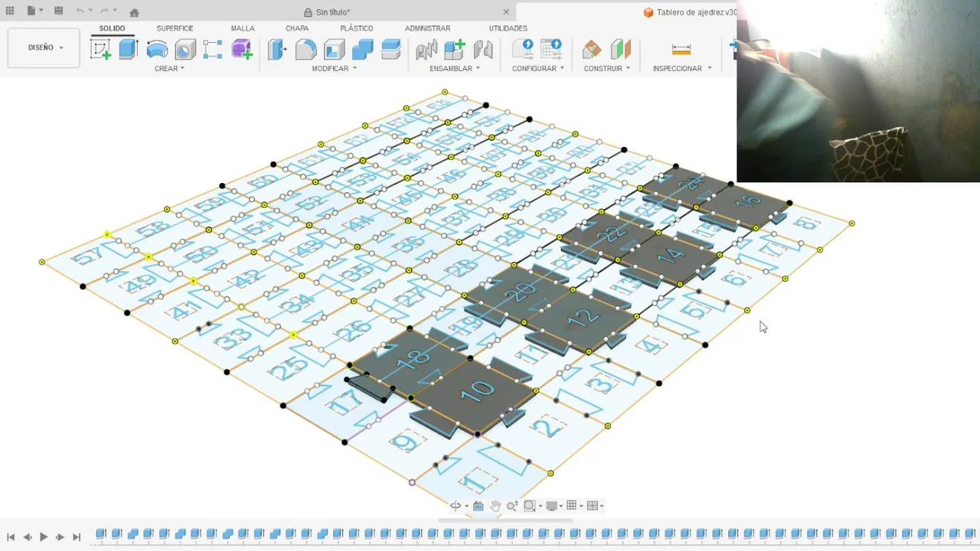Screen dimensions: 980x551
Task: Click the Grid and Snaps icon
Action: [571, 506]
